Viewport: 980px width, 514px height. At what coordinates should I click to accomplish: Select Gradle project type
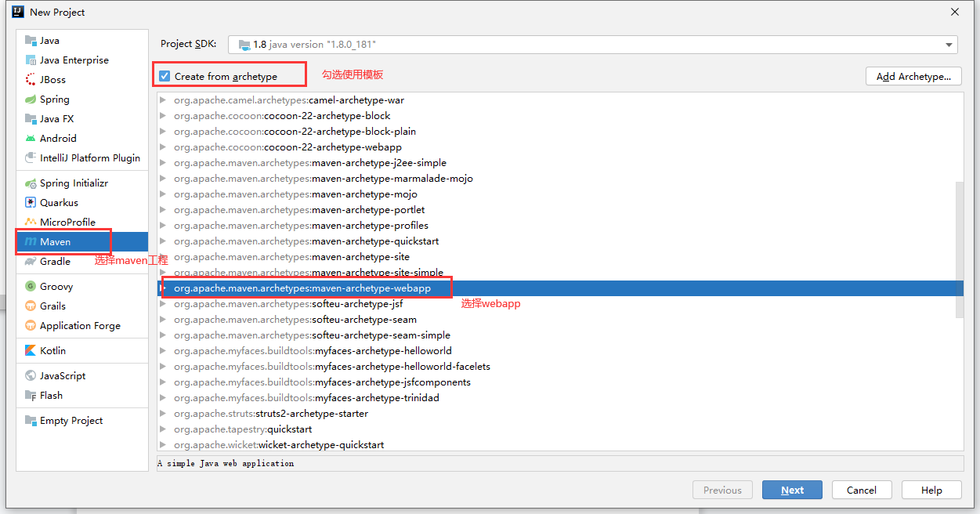tap(82, 262)
